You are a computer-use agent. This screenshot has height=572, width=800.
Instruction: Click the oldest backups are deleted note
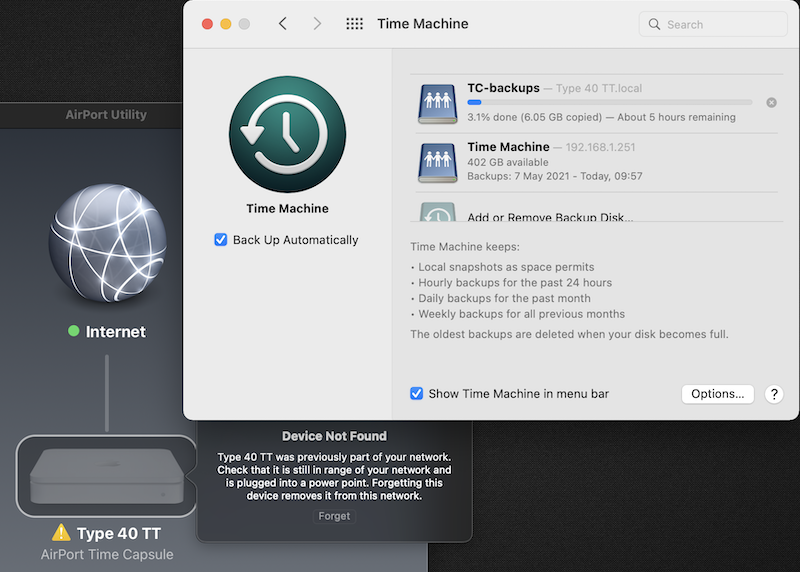point(569,334)
